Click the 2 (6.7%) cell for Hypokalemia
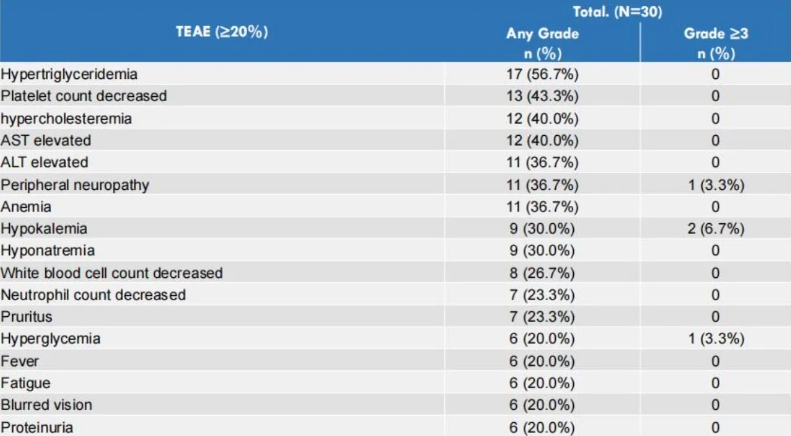The height and width of the screenshot is (436, 791). tap(715, 228)
